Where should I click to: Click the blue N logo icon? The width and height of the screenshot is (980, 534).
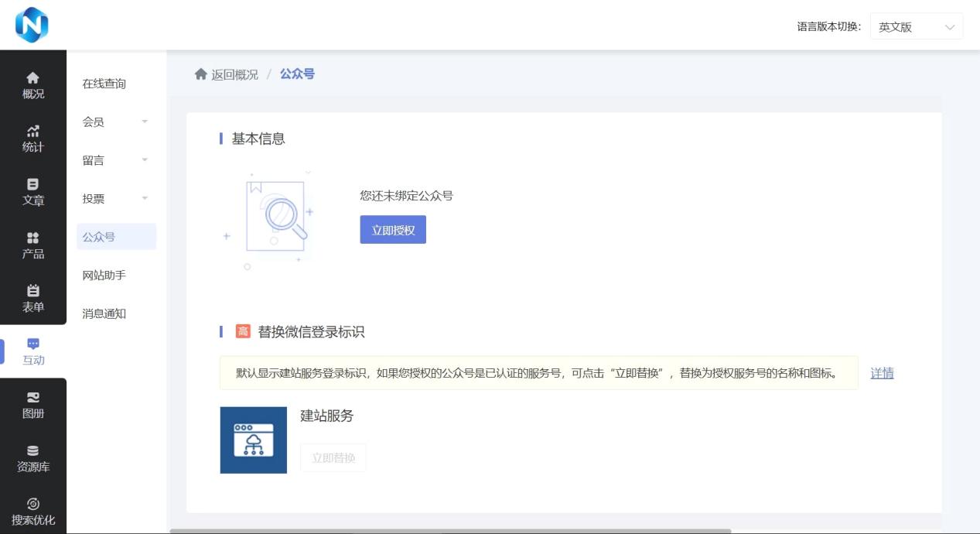coord(32,25)
